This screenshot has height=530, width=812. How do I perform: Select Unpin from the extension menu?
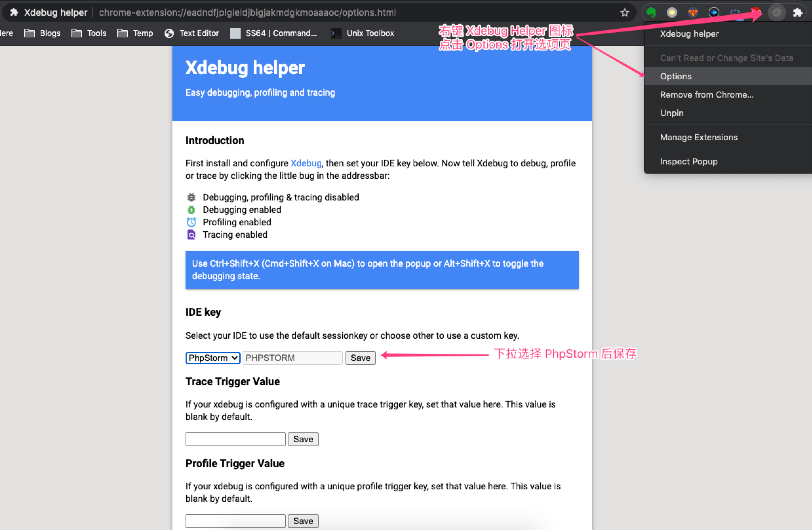(728, 113)
